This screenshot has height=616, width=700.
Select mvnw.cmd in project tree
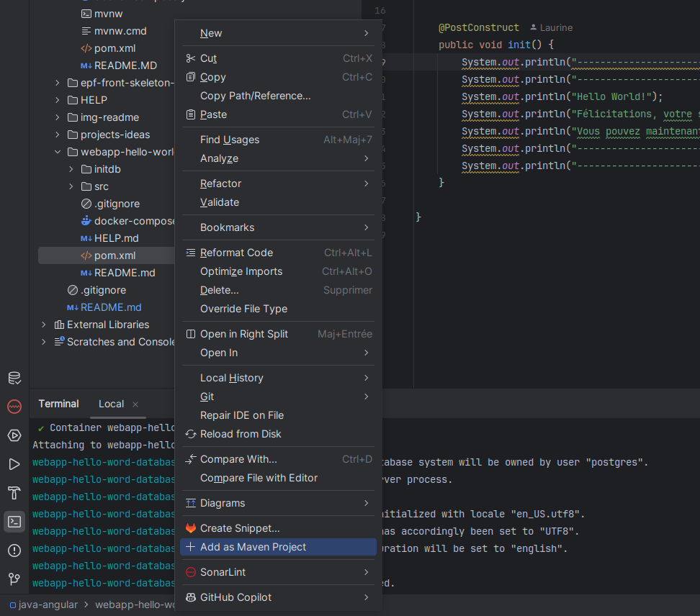tap(120, 31)
